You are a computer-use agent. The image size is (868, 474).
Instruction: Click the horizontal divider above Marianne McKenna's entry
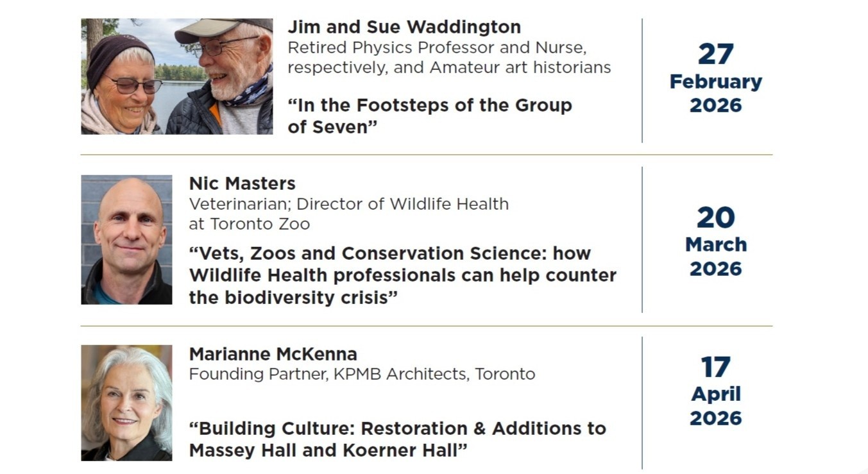point(426,326)
